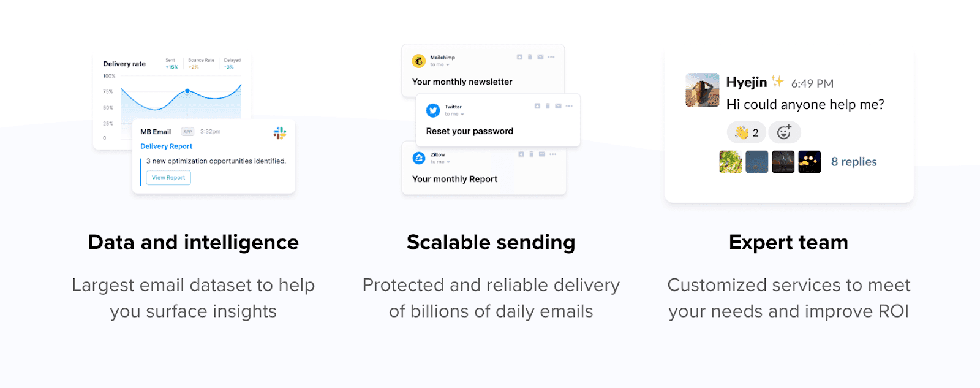Click the envelope icon on the Zillow email

click(542, 154)
